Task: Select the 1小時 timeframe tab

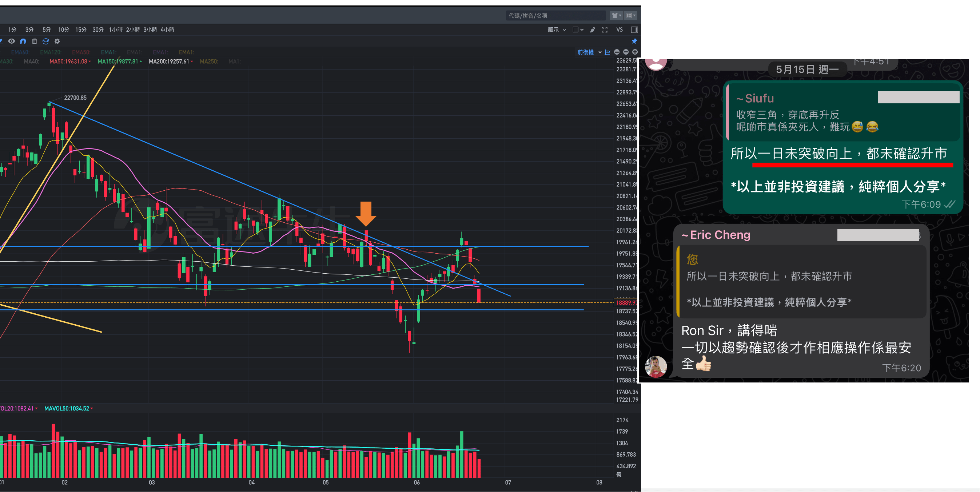Action: 116,30
